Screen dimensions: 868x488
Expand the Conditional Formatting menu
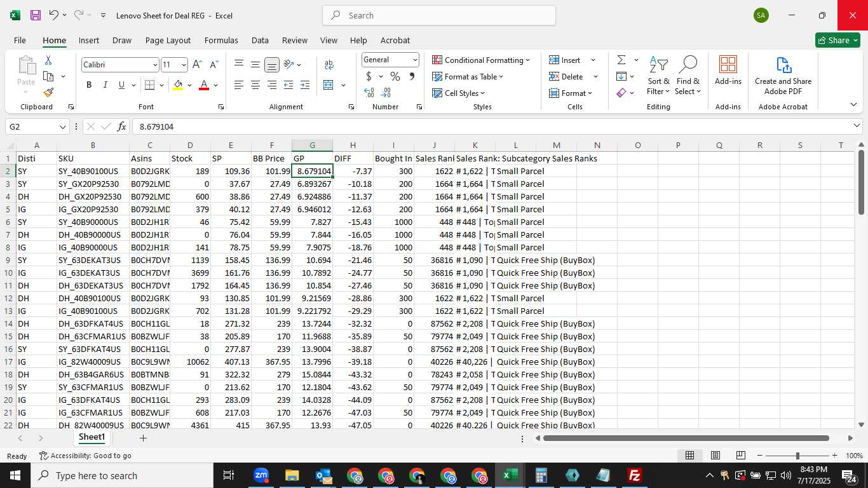point(481,60)
